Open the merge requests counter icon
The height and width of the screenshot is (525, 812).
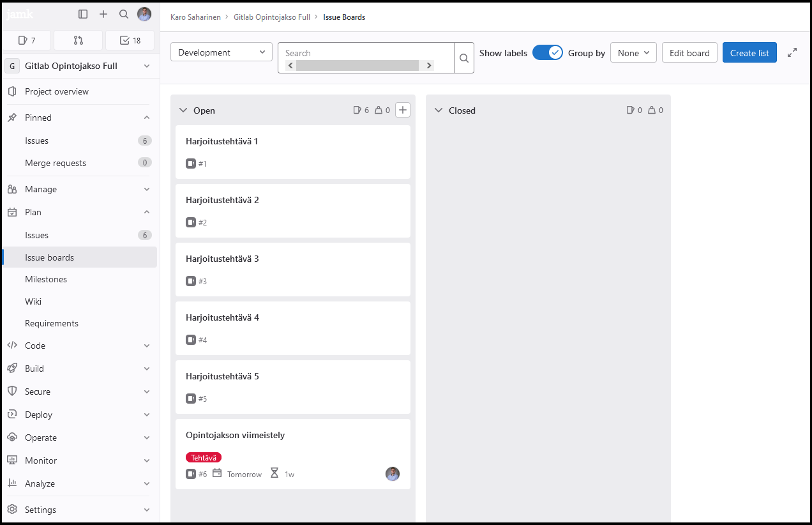79,40
